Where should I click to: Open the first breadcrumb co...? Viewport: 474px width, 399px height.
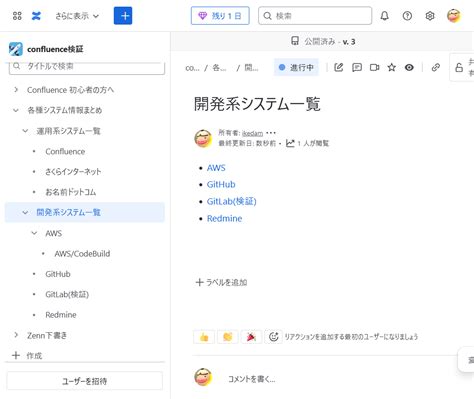[192, 68]
